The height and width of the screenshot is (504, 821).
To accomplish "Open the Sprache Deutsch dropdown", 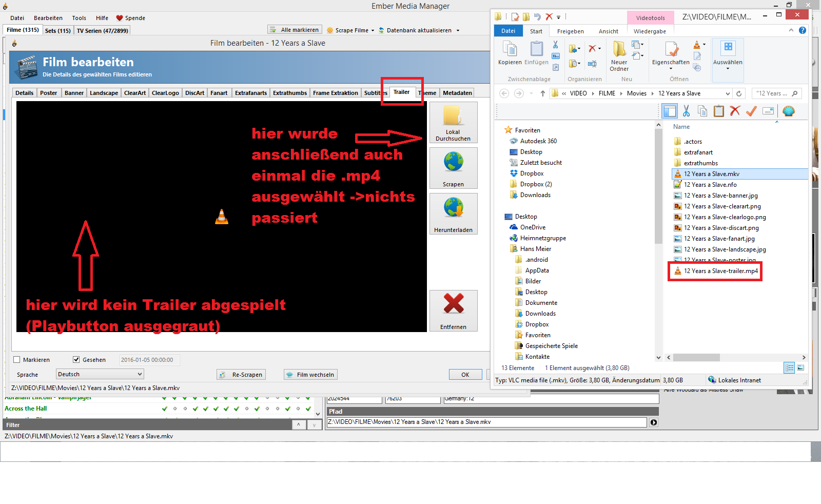I will (x=100, y=374).
